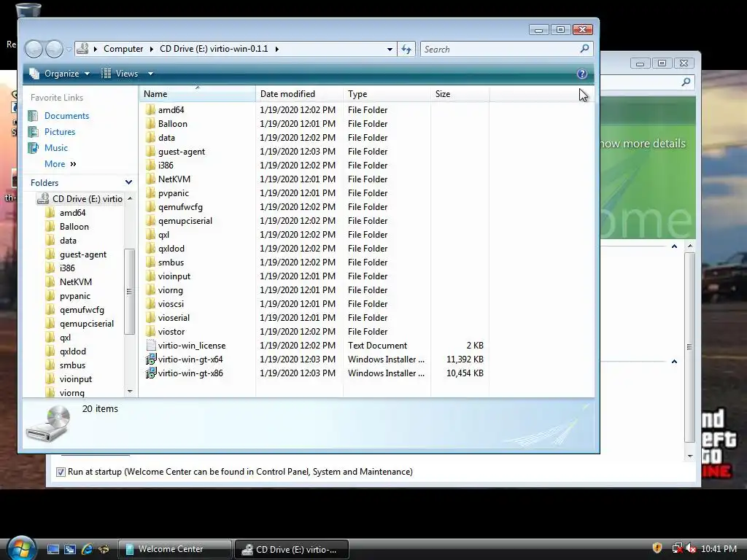Click the security shield tray icon
The width and height of the screenshot is (747, 560).
pyautogui.click(x=657, y=548)
